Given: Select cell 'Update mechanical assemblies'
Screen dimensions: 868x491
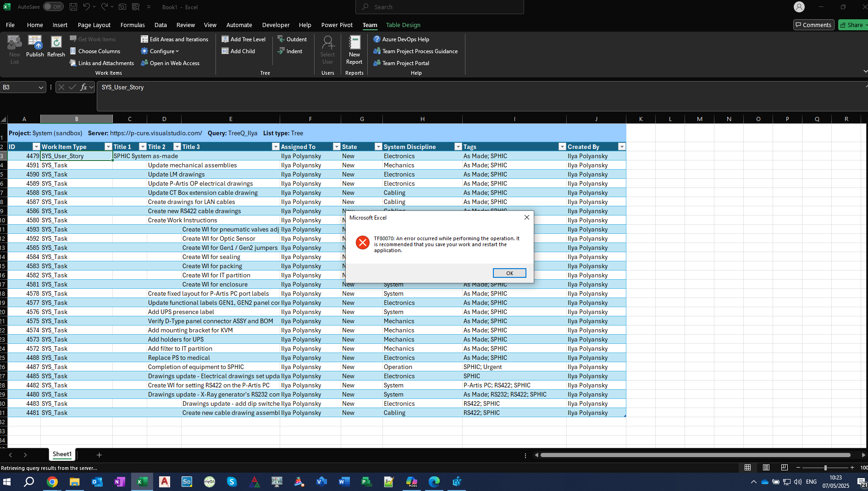Looking at the screenshot, I should click(x=192, y=165).
